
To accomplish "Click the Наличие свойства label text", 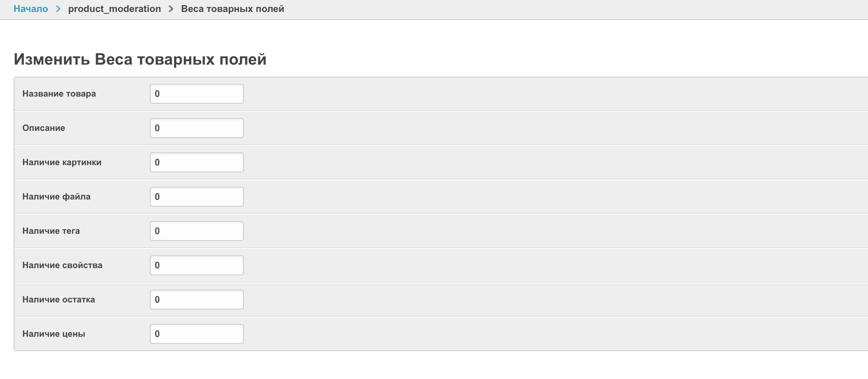I will [62, 265].
